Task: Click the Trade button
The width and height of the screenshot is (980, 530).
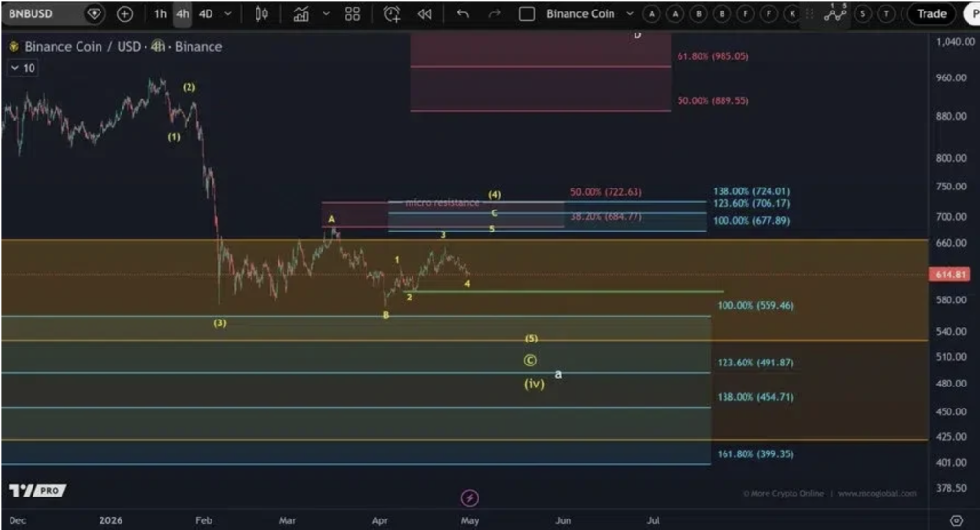Action: click(x=931, y=13)
